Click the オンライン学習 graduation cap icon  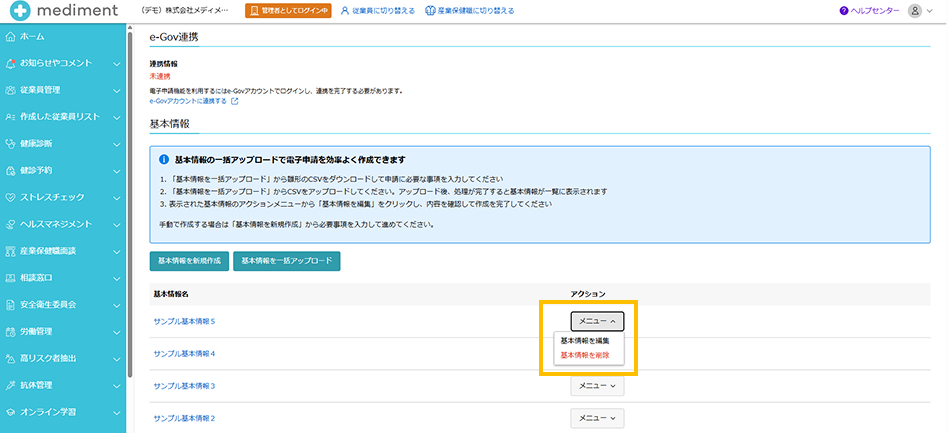point(10,412)
